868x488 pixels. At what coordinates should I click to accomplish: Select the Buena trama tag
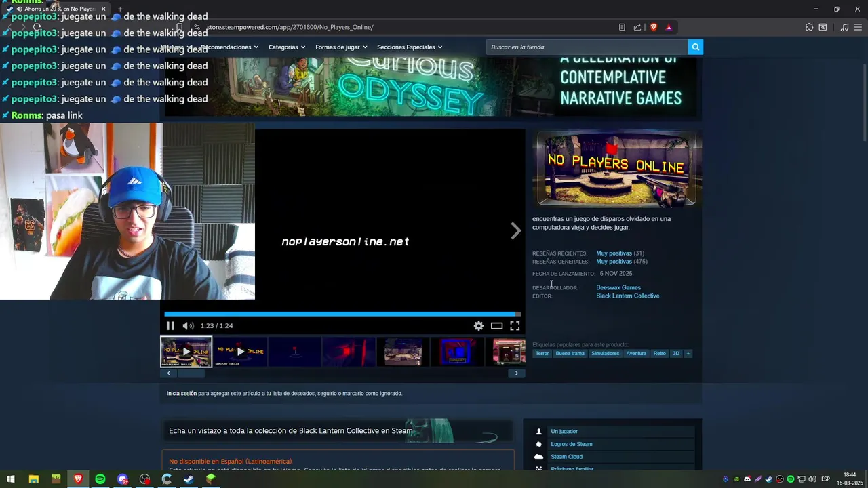(x=570, y=353)
